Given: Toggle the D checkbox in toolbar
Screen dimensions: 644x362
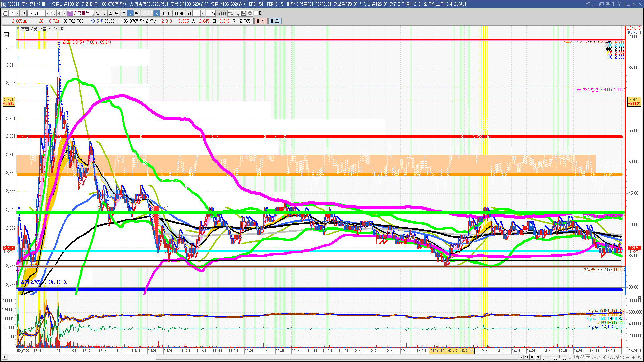Looking at the screenshot, I should point(256,13).
